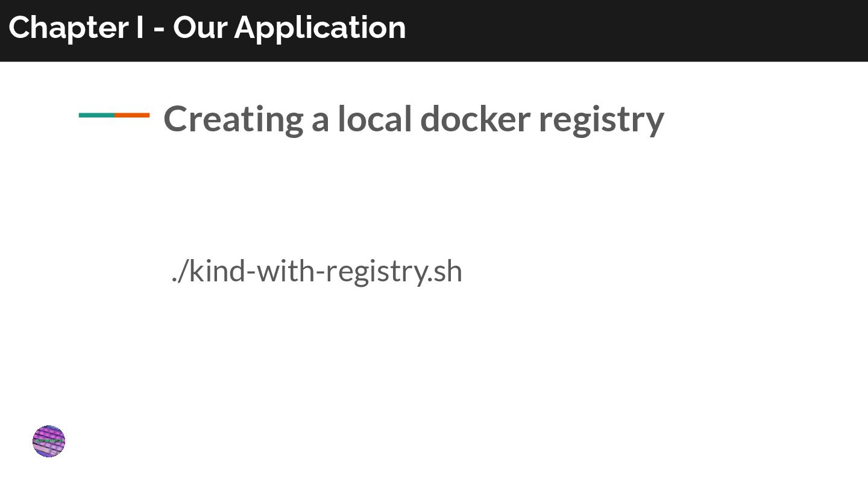The height and width of the screenshot is (488, 868).
Task: Click the word 'registry' ending the heading
Action: tap(601, 119)
